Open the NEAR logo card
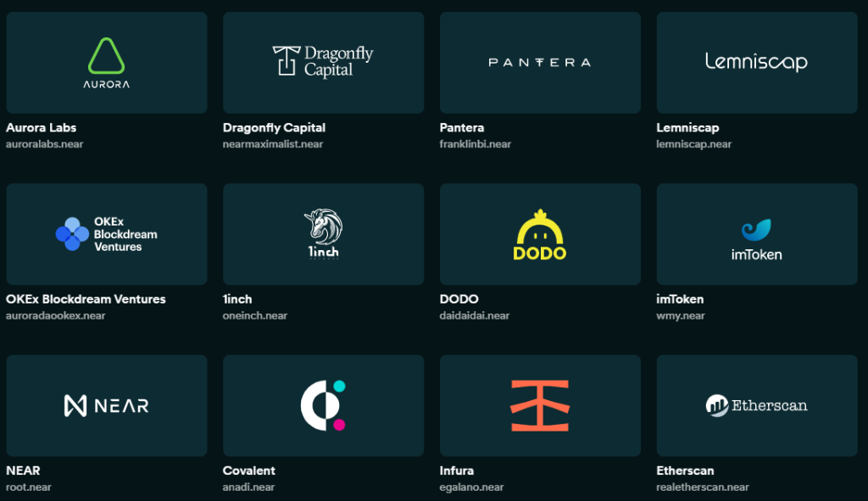This screenshot has height=501, width=868. coord(107,406)
